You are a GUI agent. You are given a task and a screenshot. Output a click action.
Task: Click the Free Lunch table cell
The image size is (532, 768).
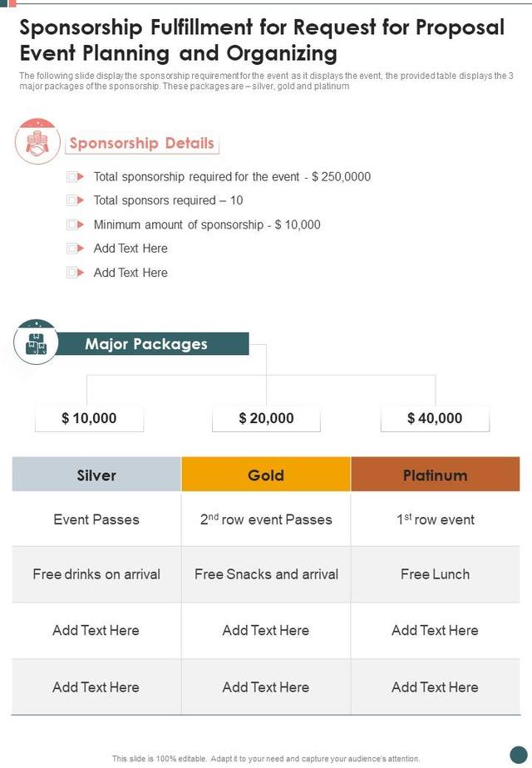[x=435, y=574]
